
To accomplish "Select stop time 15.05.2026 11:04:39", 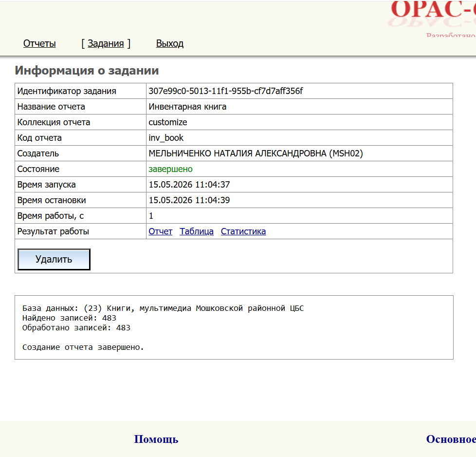I will click(x=189, y=200).
